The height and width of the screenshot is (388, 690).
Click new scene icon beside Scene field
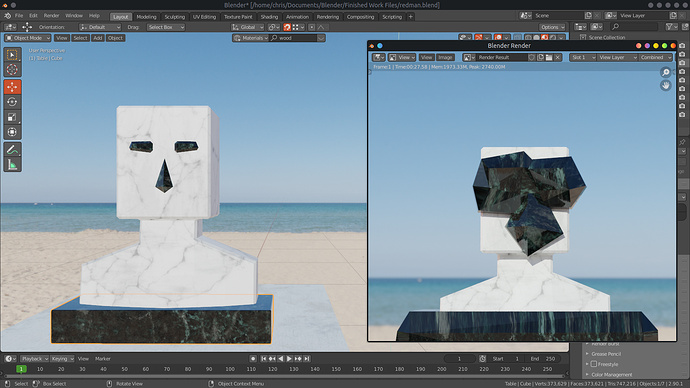588,16
